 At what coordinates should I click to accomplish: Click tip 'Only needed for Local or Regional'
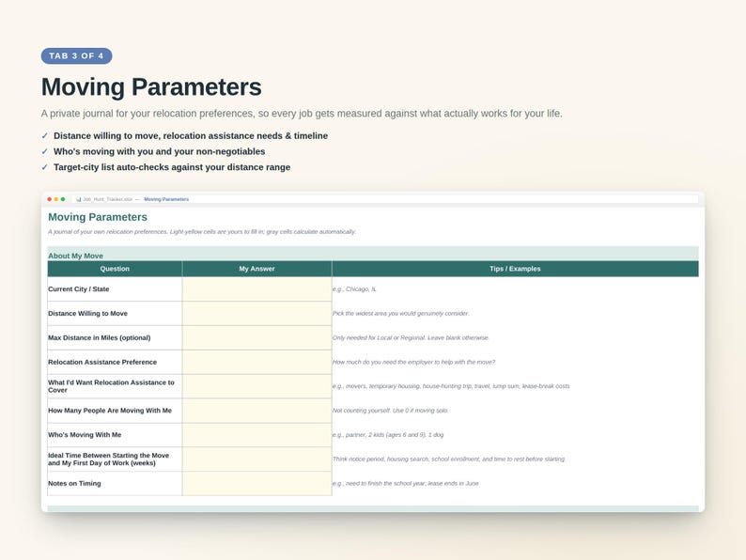tap(411, 338)
